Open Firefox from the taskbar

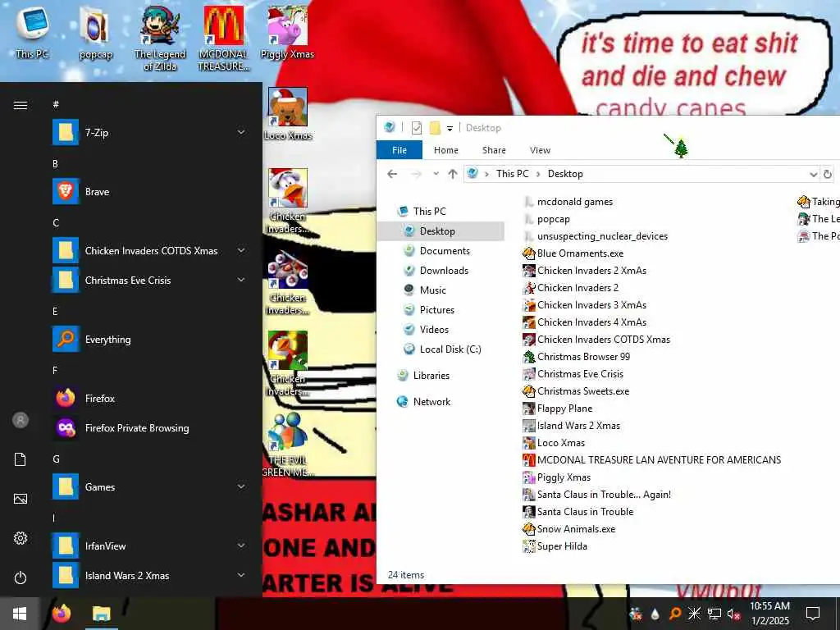(x=61, y=614)
